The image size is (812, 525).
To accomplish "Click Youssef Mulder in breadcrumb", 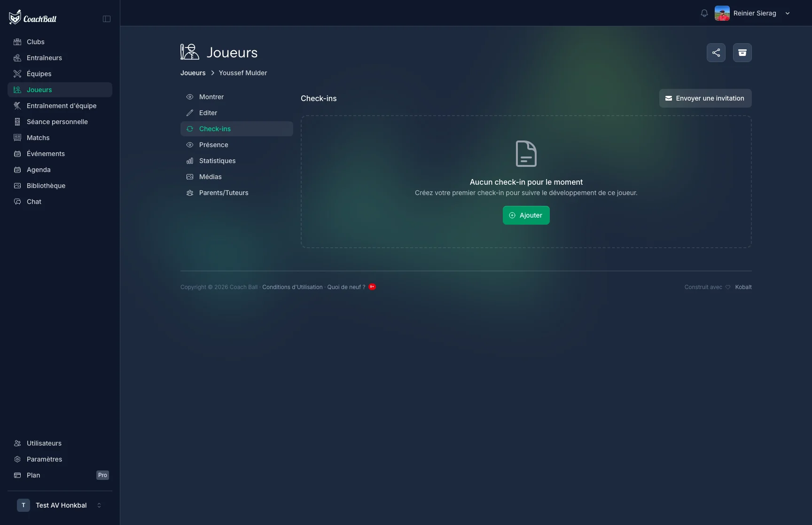I will pyautogui.click(x=243, y=73).
